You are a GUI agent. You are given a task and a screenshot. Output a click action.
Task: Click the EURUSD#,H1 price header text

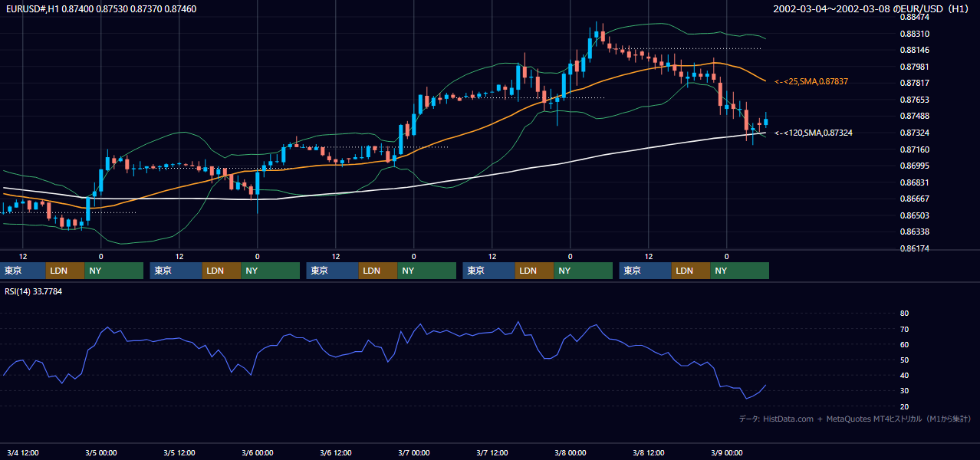[x=100, y=8]
